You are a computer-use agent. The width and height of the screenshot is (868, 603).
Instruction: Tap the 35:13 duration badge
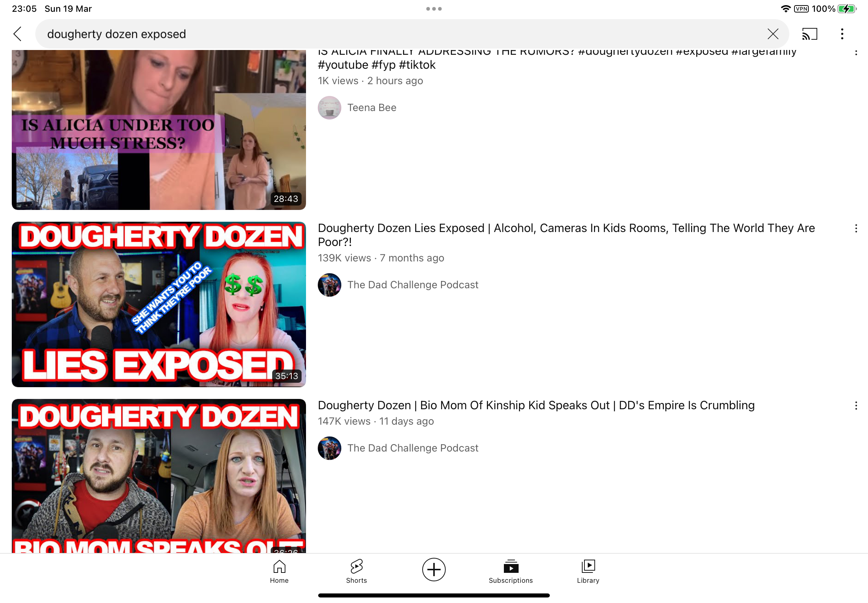tap(287, 376)
